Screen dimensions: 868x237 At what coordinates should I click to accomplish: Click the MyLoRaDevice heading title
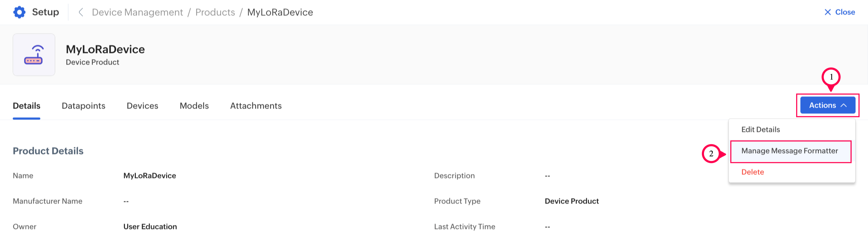click(105, 49)
